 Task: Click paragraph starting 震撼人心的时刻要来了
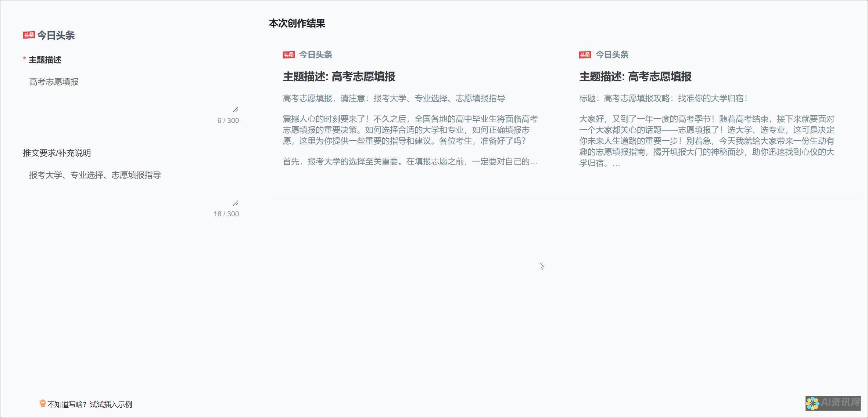point(410,130)
